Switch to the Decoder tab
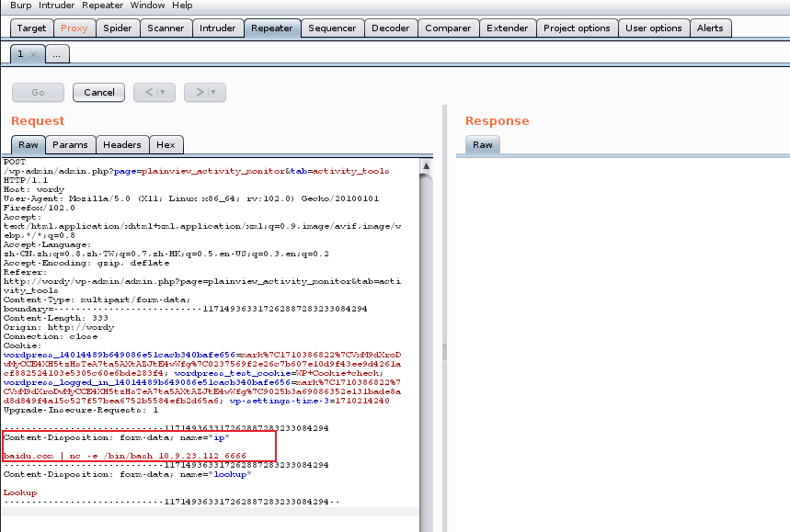This screenshot has height=532, width=790. coord(391,28)
